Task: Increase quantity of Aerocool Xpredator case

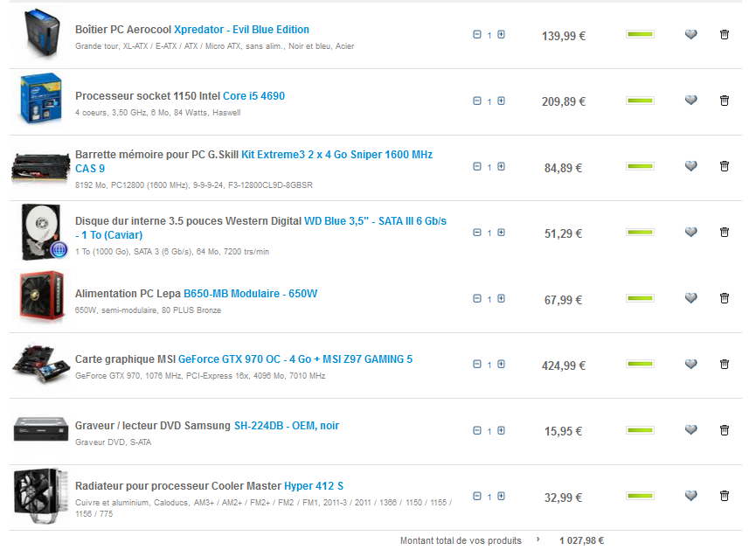Action: point(501,34)
